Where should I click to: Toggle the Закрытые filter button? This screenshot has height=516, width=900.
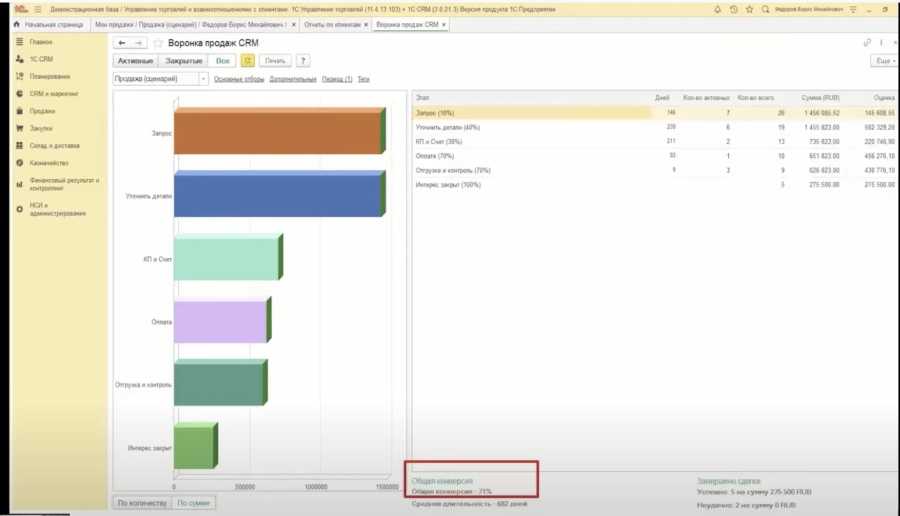[x=184, y=61]
